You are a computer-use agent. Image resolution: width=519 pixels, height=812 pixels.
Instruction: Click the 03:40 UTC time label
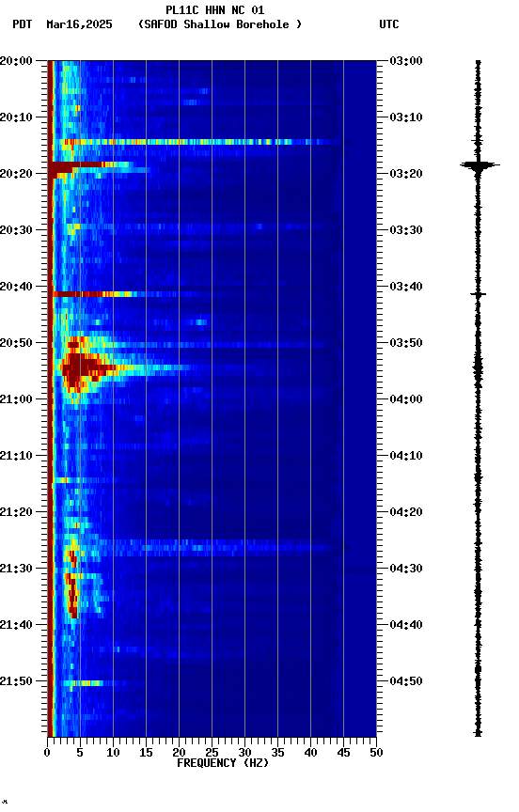406,287
